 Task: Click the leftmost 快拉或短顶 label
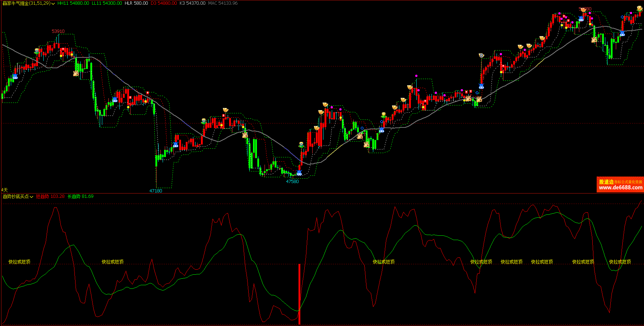tap(20, 262)
